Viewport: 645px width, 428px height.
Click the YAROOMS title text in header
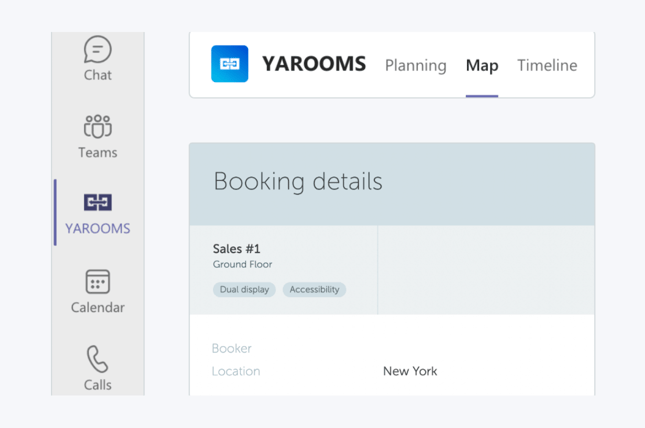point(314,64)
